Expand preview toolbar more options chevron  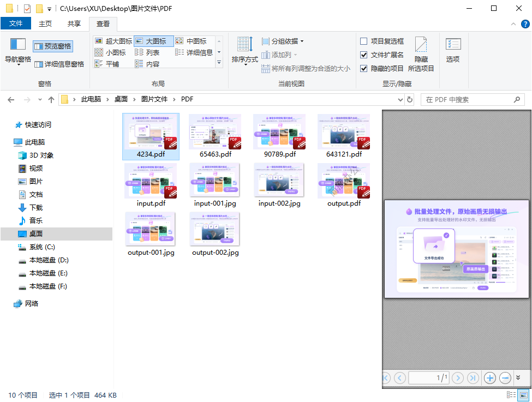point(518,377)
